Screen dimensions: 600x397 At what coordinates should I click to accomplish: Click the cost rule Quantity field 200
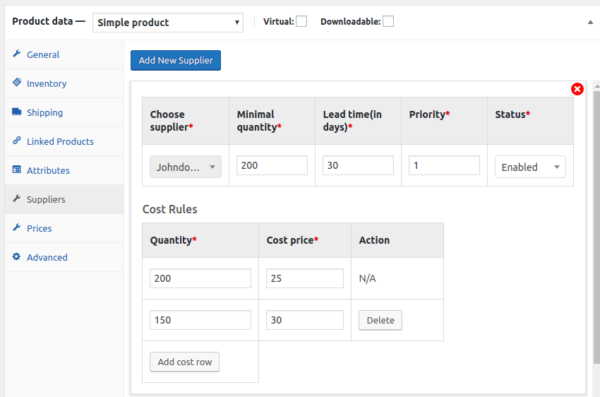(200, 278)
